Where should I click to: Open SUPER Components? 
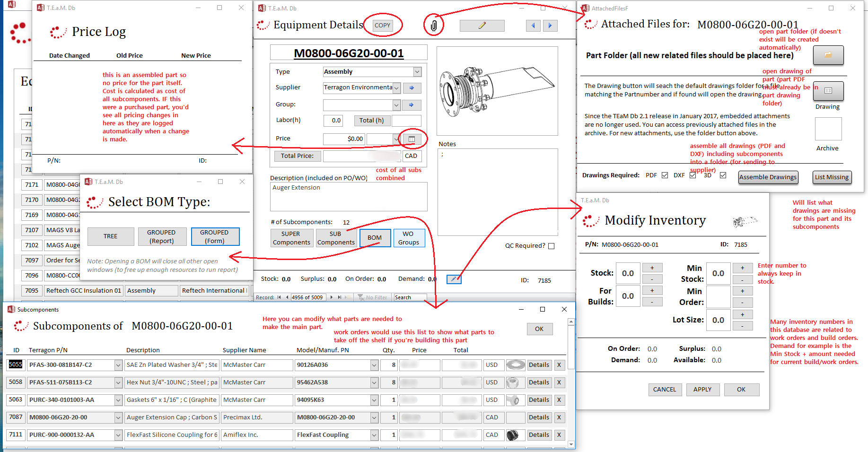291,238
